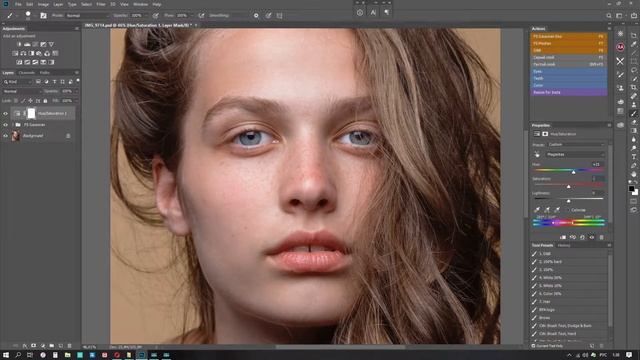Screen dimensions: 640x360
Task: Select the Clone Stamp tool
Action: (633, 104)
